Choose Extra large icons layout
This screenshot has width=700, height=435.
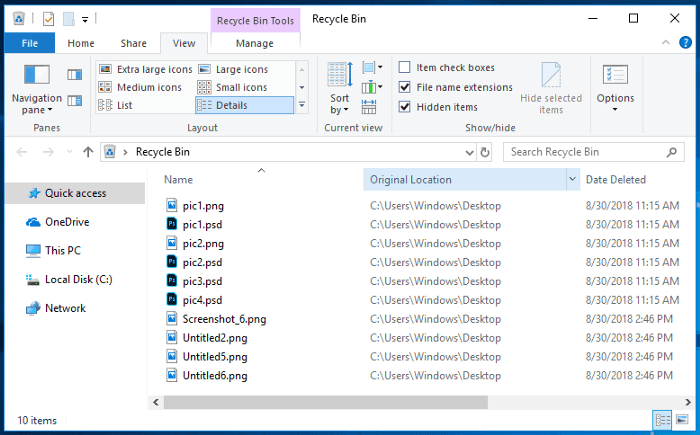(146, 69)
